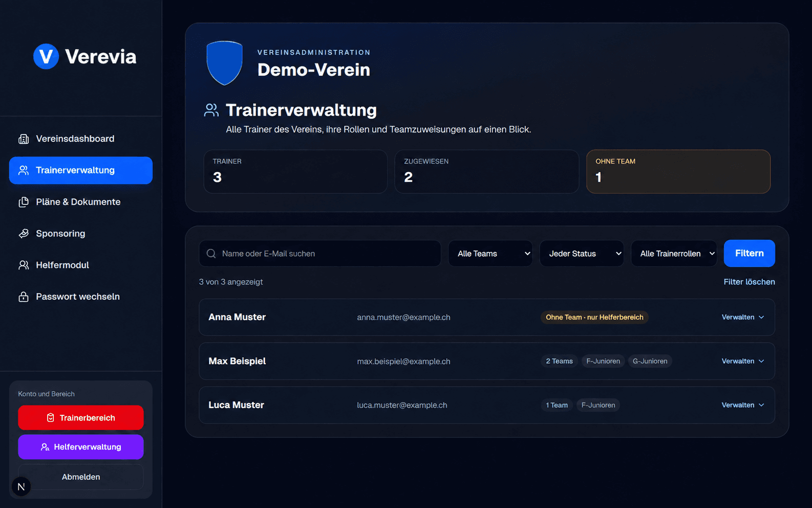Open the Sponsoring section
The width and height of the screenshot is (812, 508).
tap(81, 234)
